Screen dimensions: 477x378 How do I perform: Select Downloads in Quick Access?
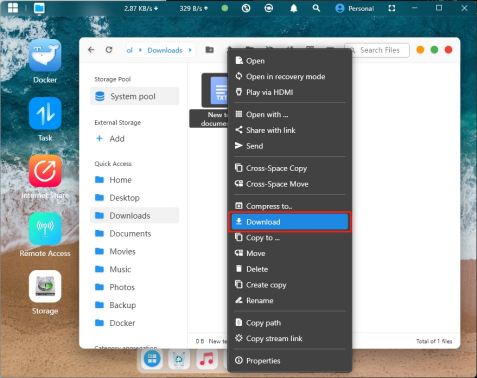tap(134, 216)
